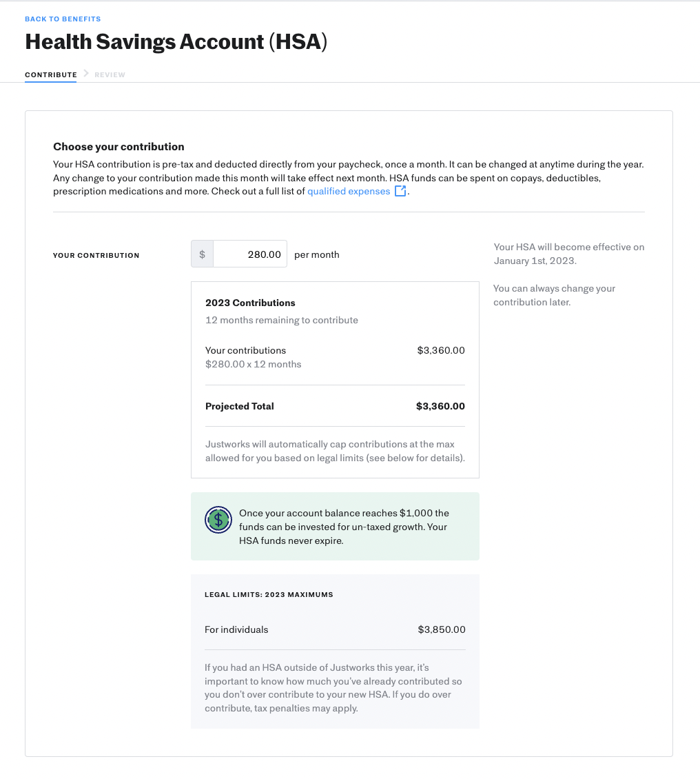Click the Your Contribution label

click(96, 256)
